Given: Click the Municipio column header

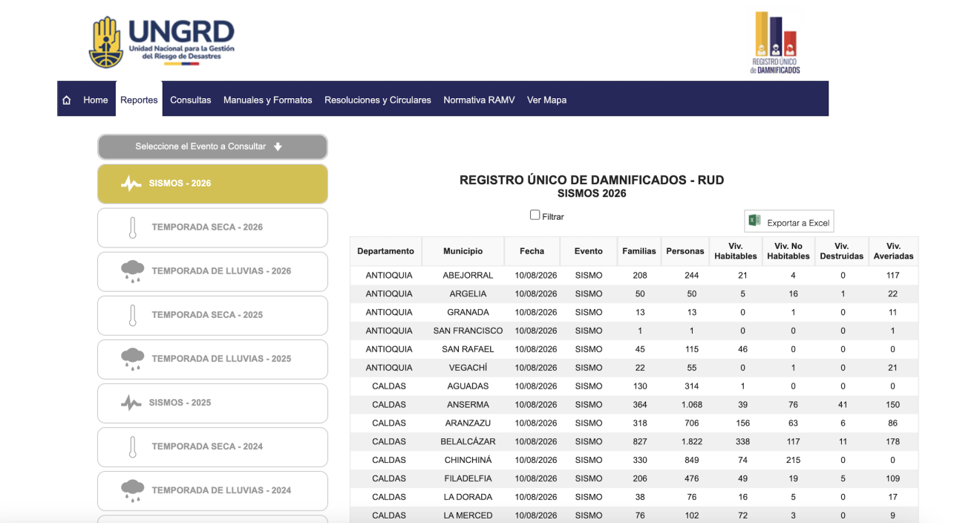Looking at the screenshot, I should (x=463, y=251).
